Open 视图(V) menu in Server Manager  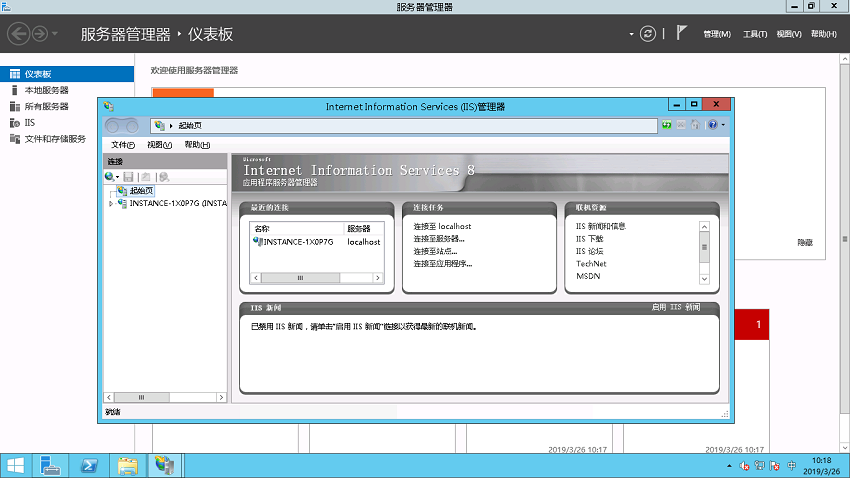(x=789, y=34)
